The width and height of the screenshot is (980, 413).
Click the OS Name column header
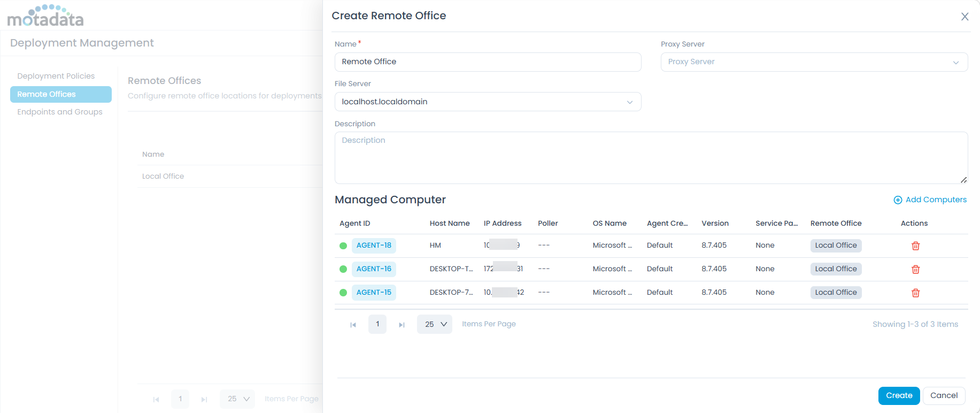tap(609, 224)
